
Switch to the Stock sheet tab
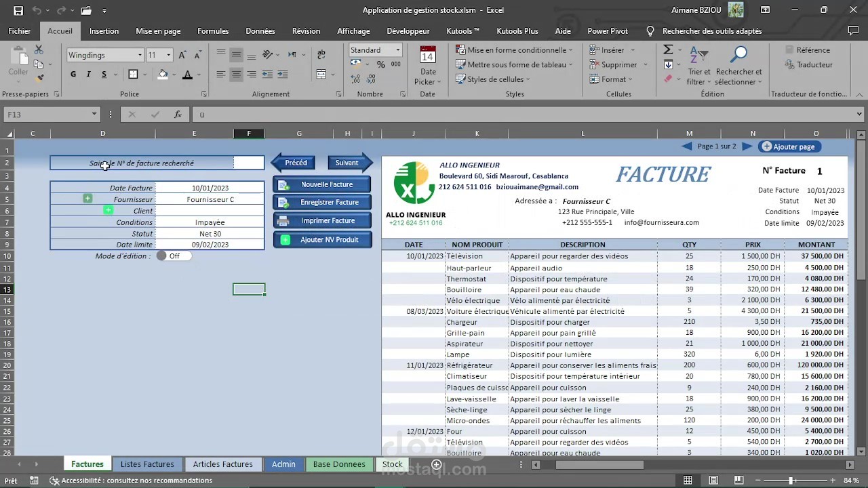click(x=392, y=464)
